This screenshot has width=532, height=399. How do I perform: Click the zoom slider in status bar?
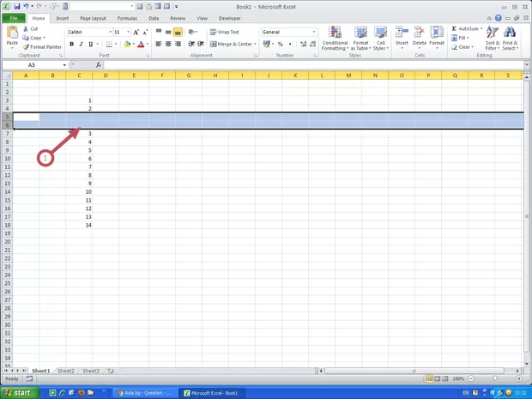tap(493, 378)
